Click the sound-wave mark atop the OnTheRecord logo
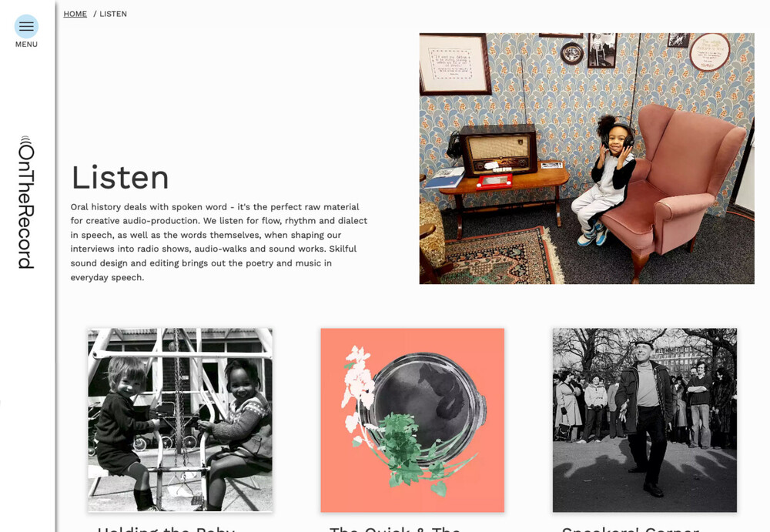This screenshot has height=532, width=770. 26,139
